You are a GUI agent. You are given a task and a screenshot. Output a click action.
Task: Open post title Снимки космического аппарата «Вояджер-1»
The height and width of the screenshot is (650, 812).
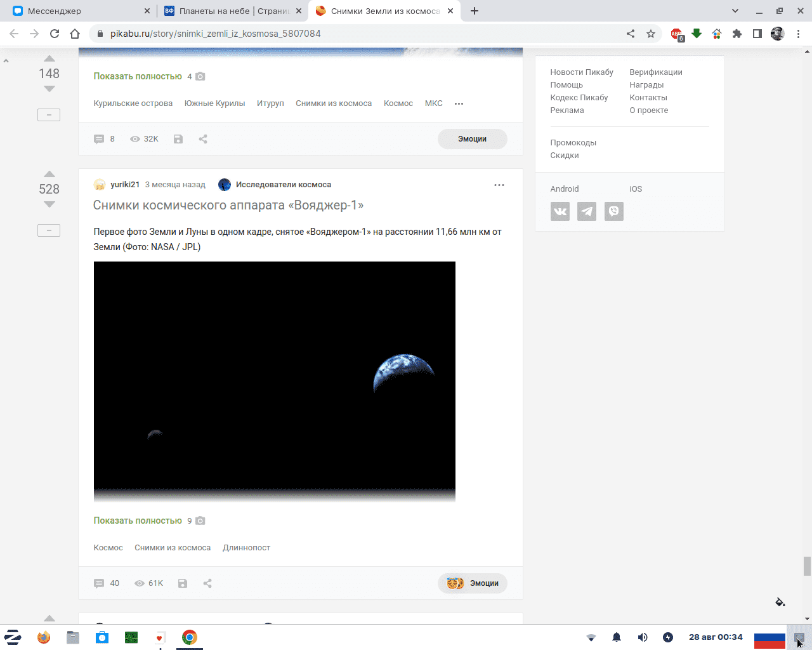[x=228, y=205]
